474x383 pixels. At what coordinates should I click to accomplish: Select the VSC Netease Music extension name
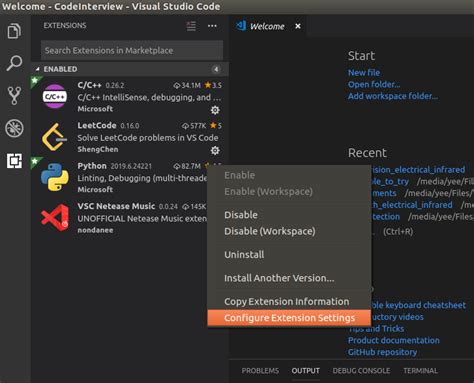click(x=116, y=206)
